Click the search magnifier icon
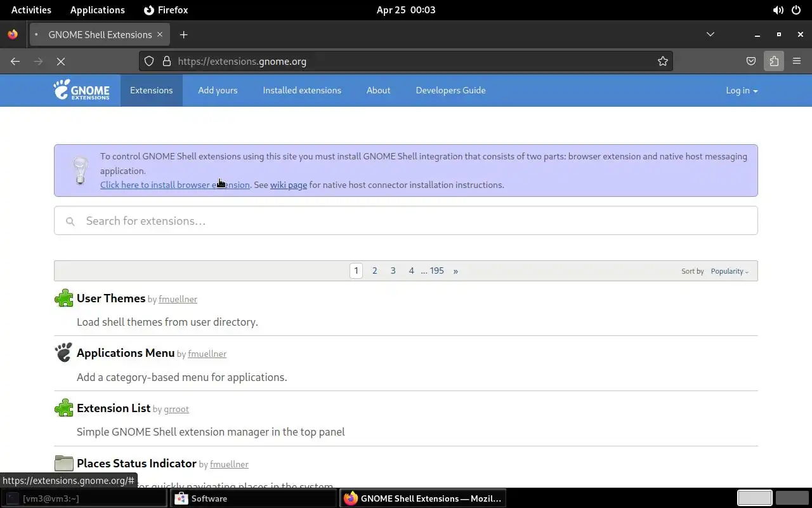812x508 pixels. click(70, 221)
